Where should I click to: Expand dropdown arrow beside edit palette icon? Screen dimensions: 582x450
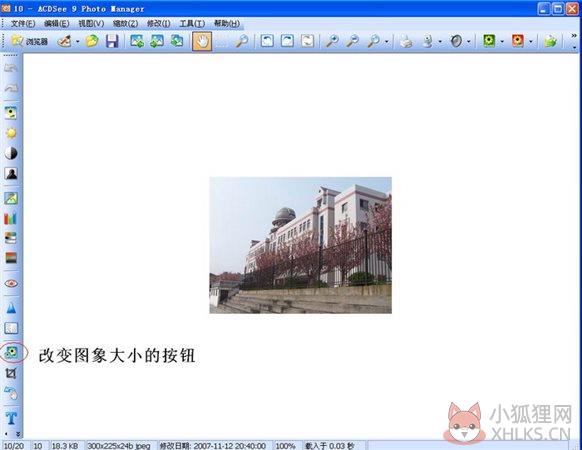(x=78, y=41)
